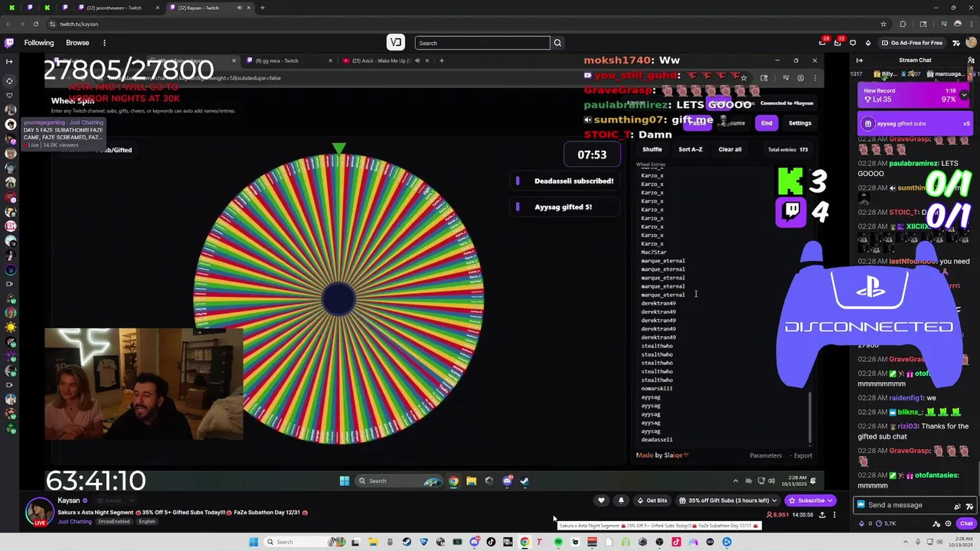Viewport: 980px width, 551px height.
Task: Expand the Hype Train level 35 banner
Action: click(964, 95)
